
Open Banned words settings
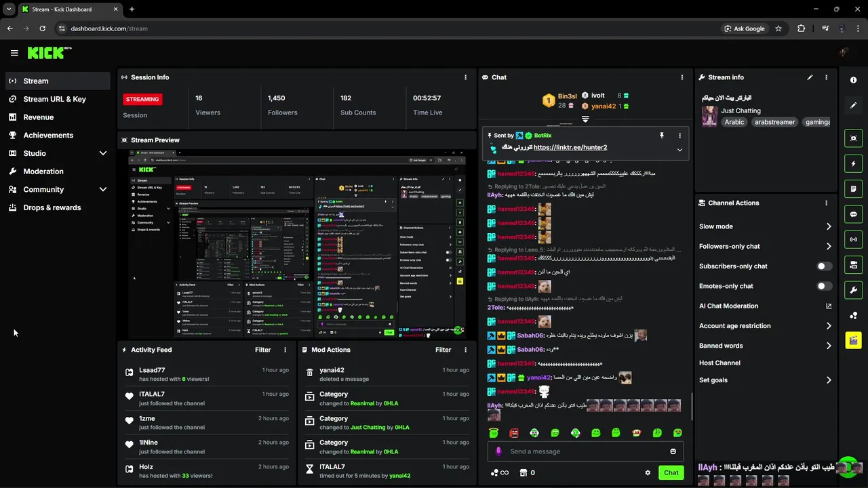(x=765, y=346)
